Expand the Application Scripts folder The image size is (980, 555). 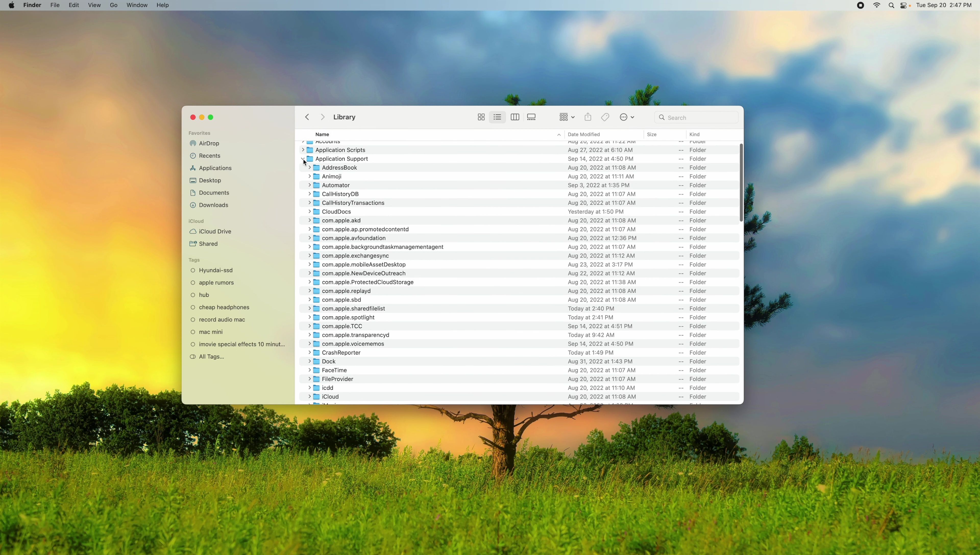[303, 150]
